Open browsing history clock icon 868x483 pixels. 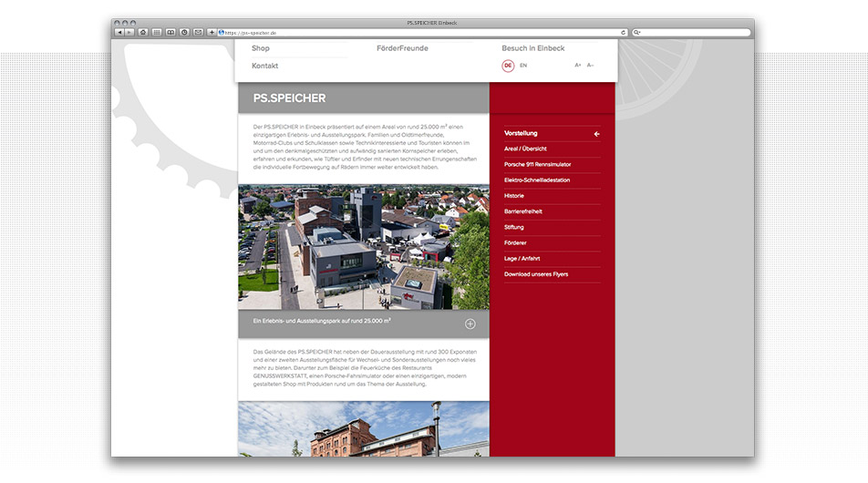click(184, 32)
